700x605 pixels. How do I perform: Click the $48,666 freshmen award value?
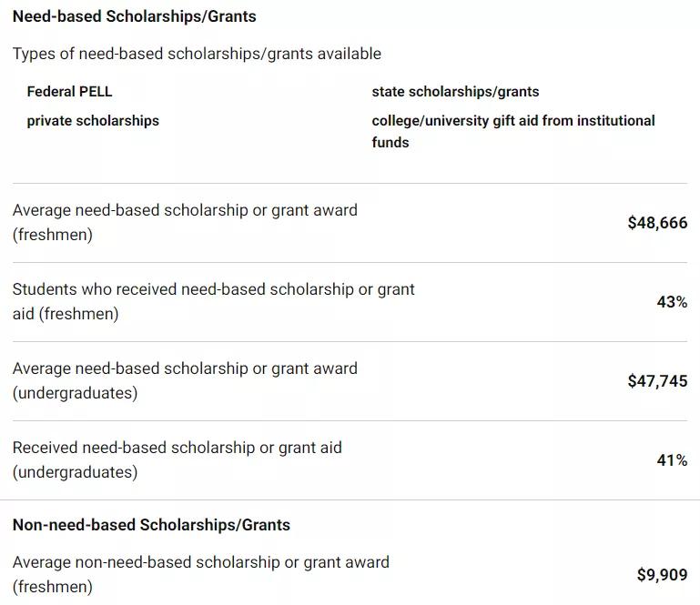tap(657, 222)
